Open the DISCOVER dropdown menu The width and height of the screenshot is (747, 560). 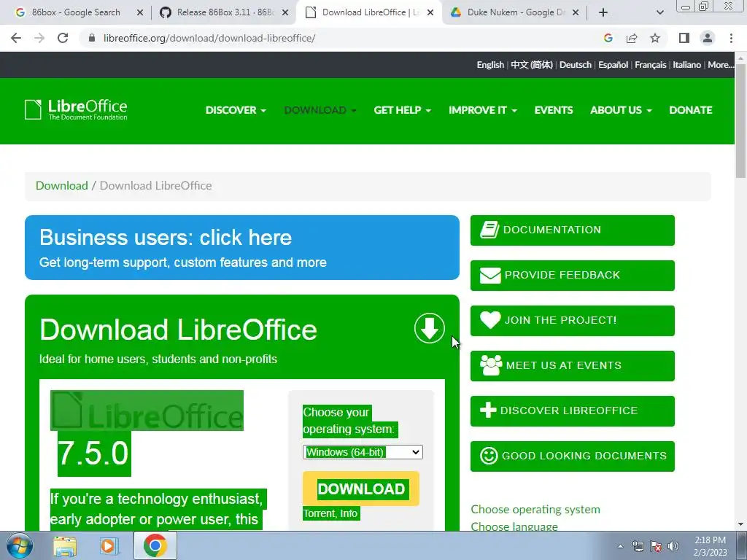point(236,110)
